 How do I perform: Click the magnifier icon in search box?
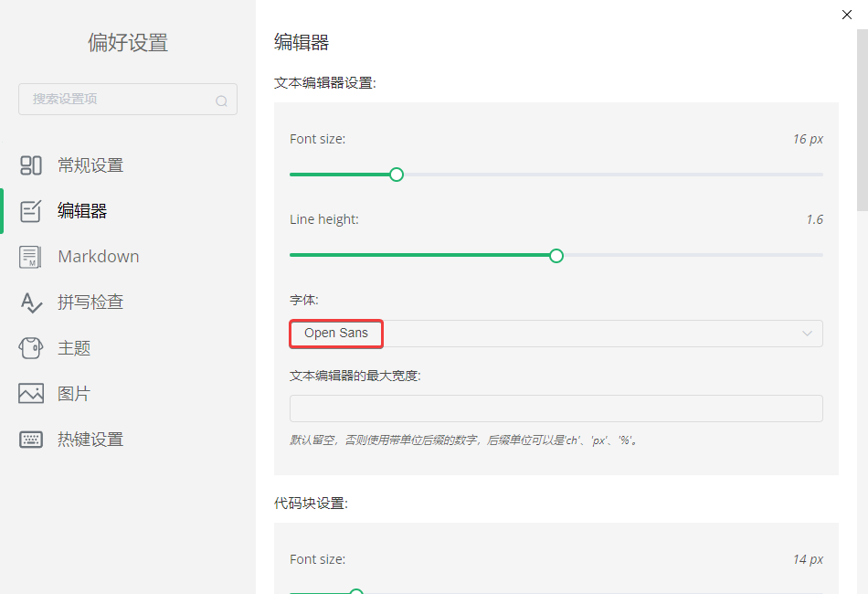[222, 100]
